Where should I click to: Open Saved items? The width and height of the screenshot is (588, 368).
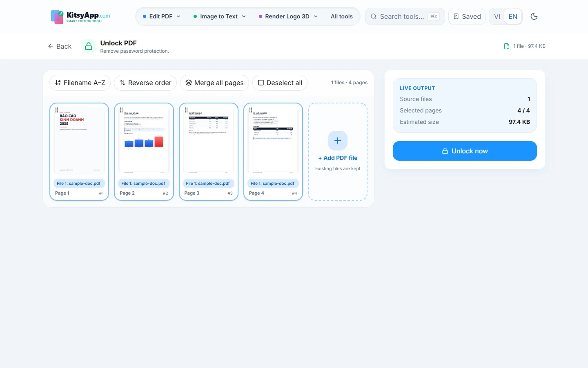click(x=467, y=16)
